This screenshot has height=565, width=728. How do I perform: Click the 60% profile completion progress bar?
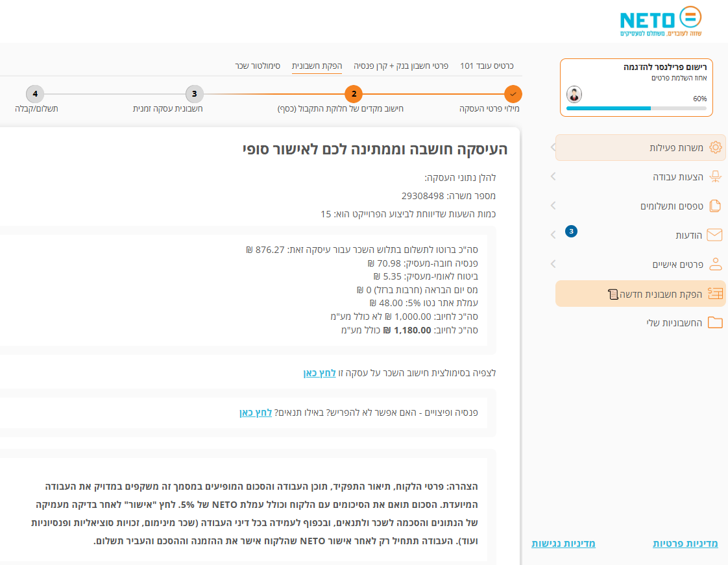point(637,108)
